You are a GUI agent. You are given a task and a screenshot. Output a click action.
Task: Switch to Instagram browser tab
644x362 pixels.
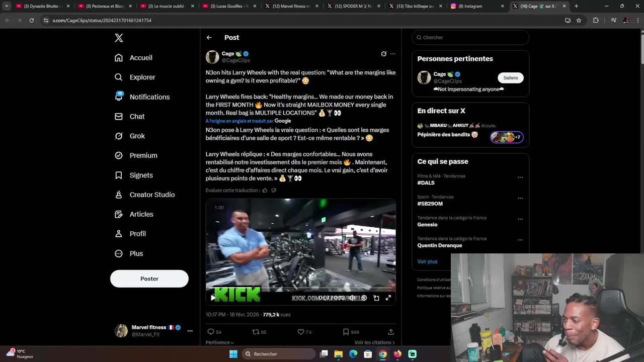pos(476,6)
